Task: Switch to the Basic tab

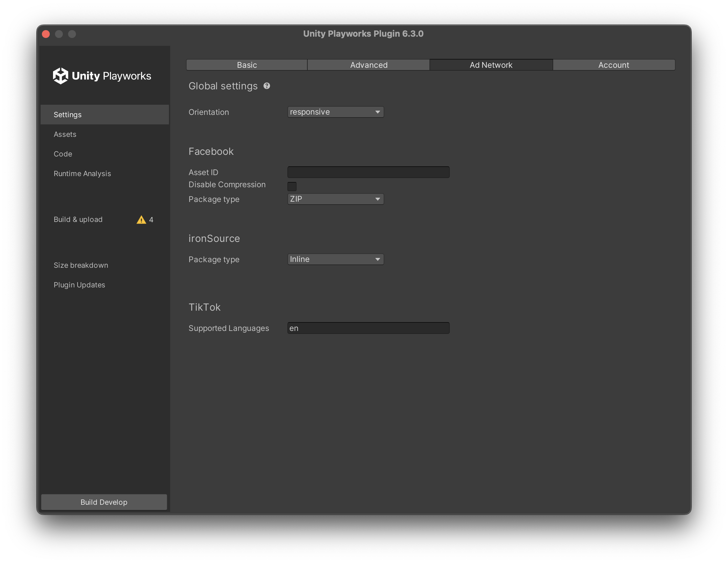Action: pos(247,65)
